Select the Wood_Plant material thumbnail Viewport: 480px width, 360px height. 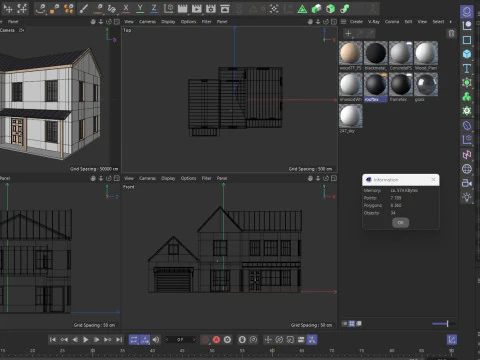(426, 53)
